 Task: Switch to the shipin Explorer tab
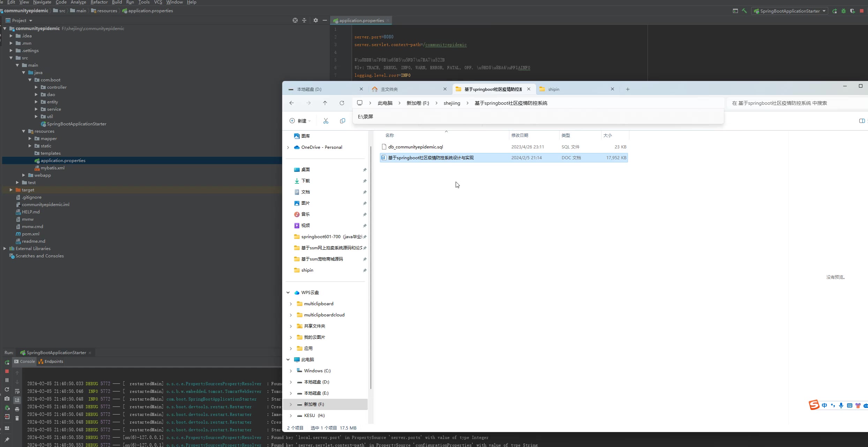[x=577, y=89]
